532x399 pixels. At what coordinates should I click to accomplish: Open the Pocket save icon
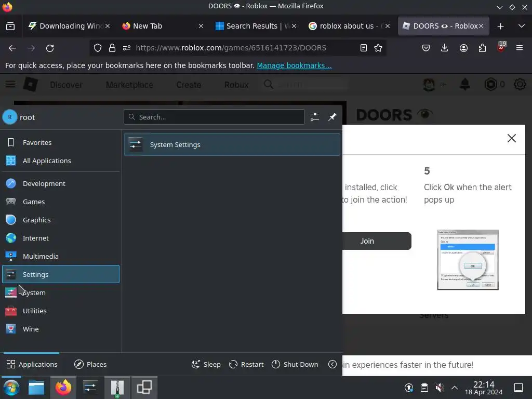(x=426, y=48)
